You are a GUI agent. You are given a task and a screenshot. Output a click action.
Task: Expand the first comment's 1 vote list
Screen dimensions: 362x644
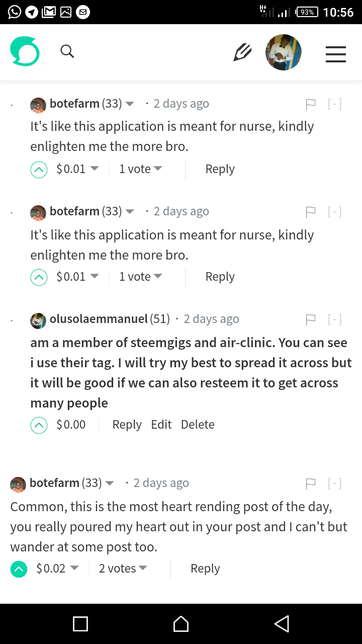click(x=141, y=169)
